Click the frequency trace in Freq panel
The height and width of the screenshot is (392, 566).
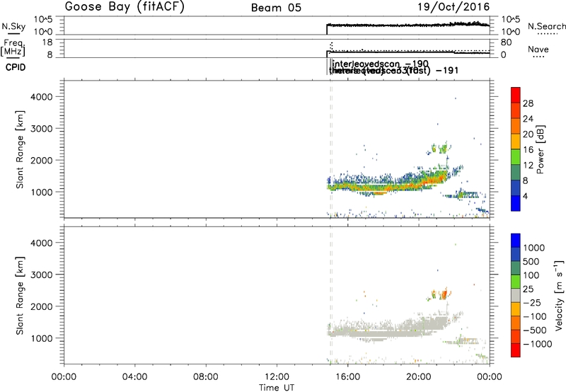(408, 52)
